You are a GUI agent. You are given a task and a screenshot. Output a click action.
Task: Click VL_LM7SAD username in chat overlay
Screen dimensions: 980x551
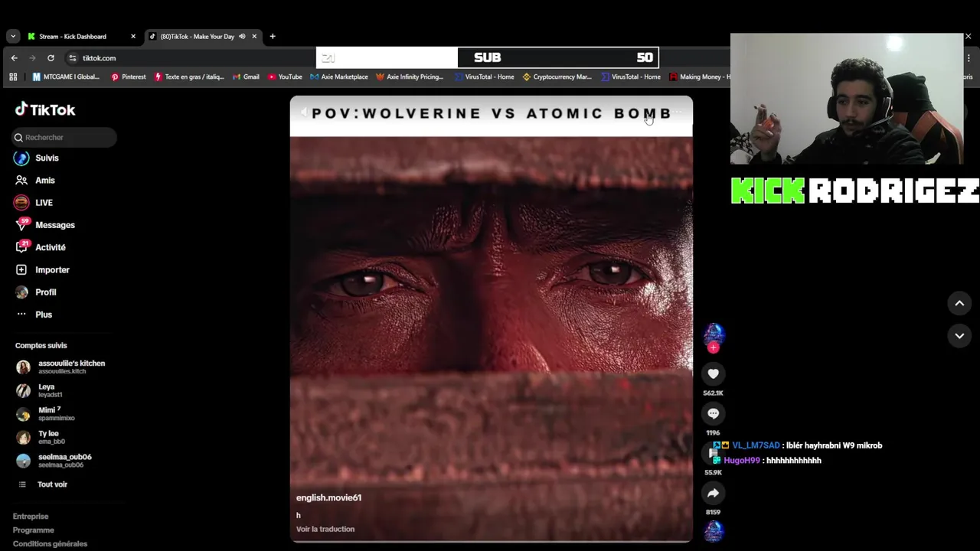(756, 445)
